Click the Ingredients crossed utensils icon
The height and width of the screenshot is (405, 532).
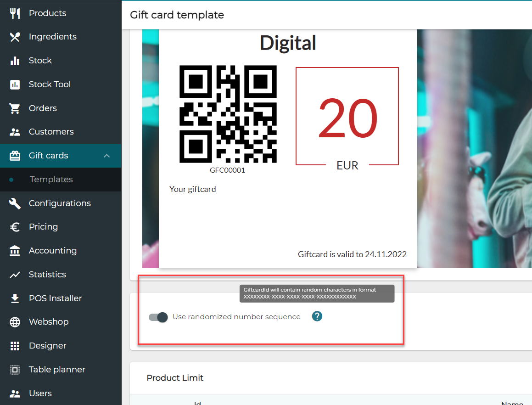[15, 37]
